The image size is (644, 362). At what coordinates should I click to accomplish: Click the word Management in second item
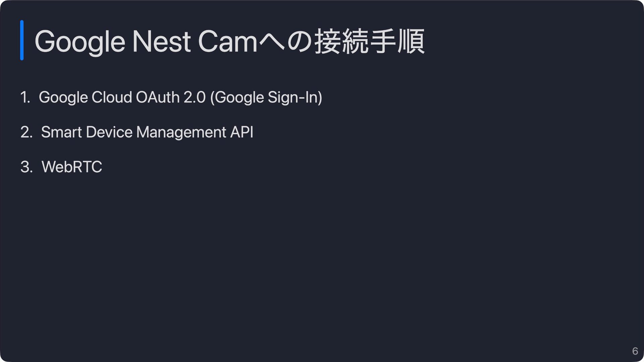[x=181, y=132]
